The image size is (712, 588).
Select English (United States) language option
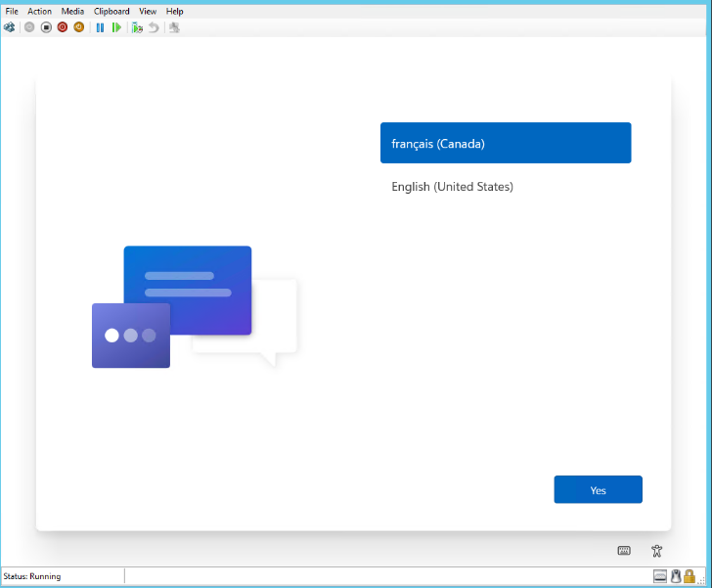coord(506,186)
